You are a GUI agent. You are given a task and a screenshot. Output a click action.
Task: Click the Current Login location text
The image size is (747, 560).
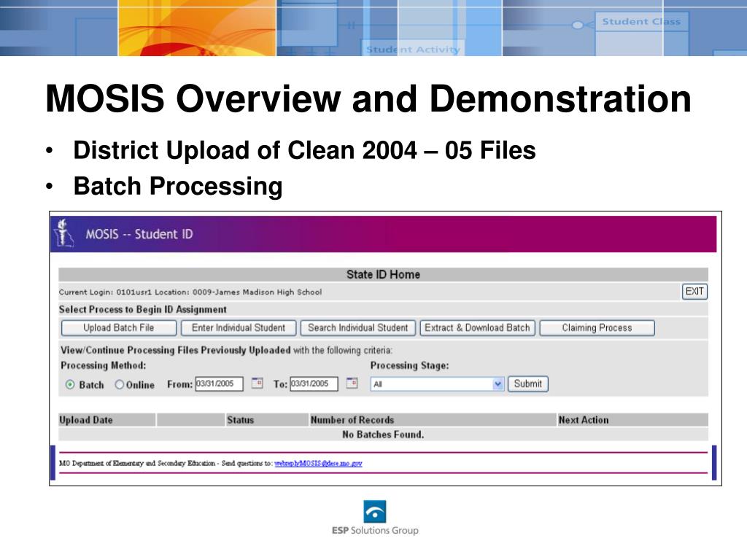coord(190,292)
